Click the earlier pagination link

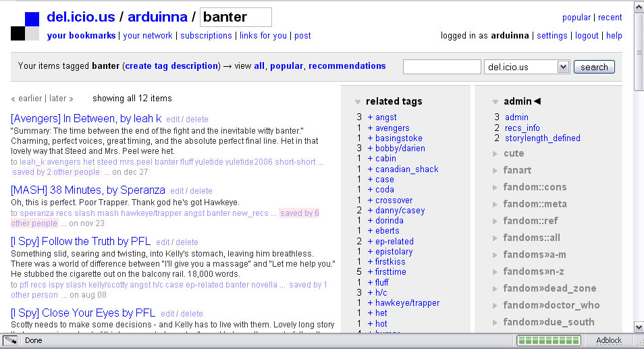click(27, 99)
